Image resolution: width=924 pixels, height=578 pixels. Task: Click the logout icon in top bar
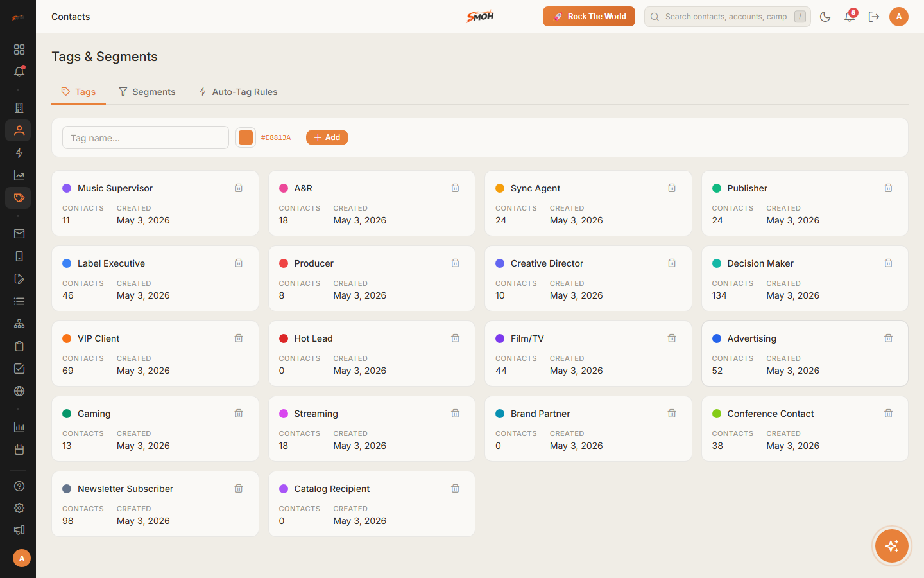(874, 17)
